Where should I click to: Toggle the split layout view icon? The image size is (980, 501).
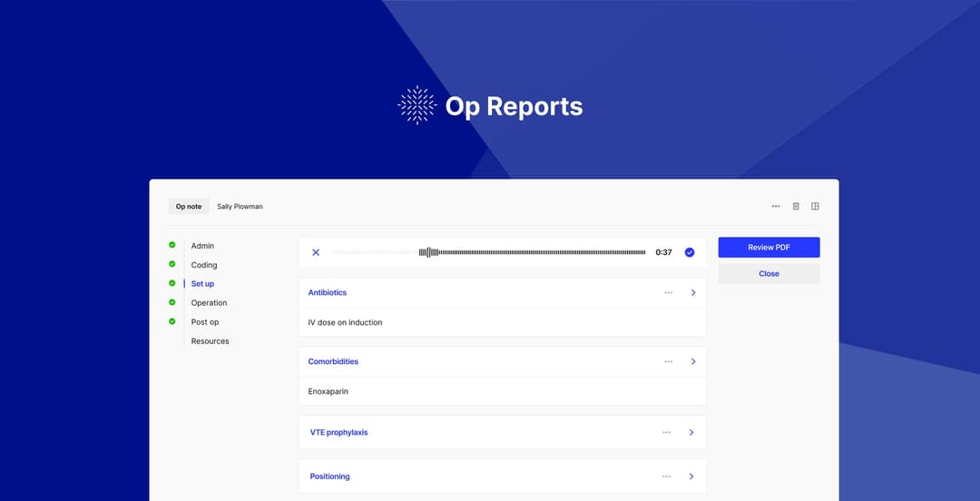point(815,206)
